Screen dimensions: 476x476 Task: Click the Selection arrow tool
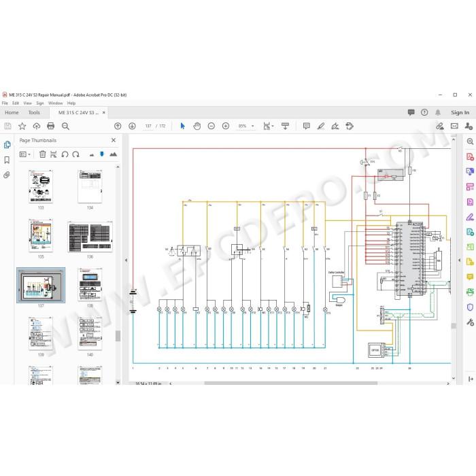point(182,126)
